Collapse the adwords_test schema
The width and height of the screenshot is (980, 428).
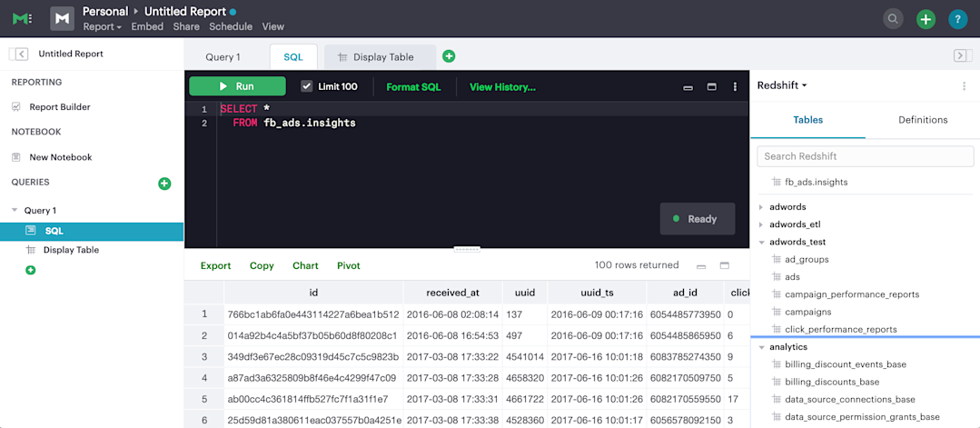[761, 242]
